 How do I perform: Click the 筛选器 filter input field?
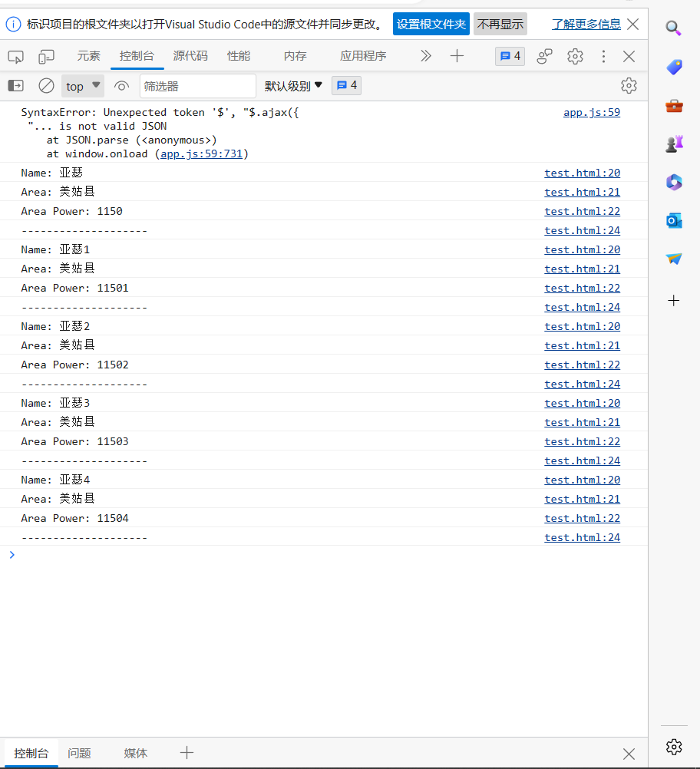coord(197,86)
